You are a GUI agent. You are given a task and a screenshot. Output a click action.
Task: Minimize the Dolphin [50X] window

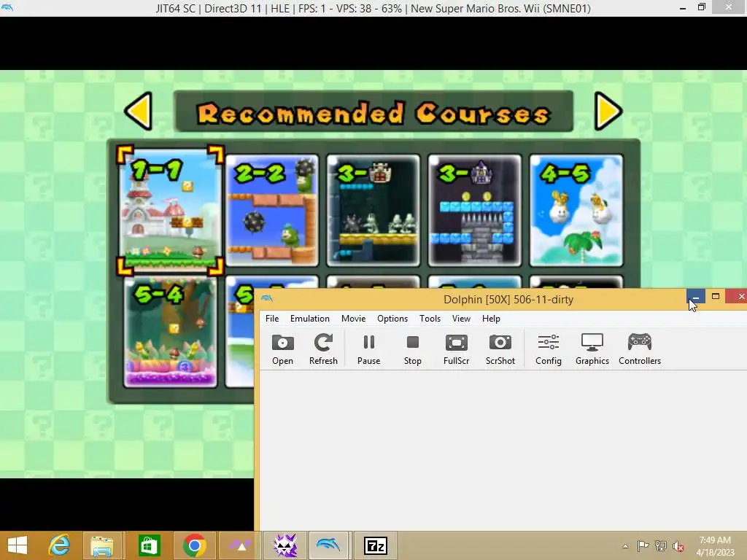(695, 297)
